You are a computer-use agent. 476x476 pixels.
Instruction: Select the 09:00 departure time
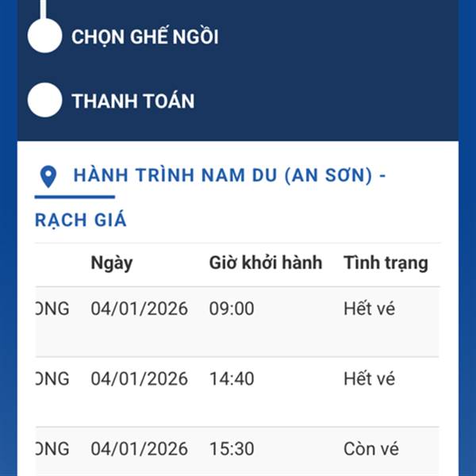[x=232, y=309]
